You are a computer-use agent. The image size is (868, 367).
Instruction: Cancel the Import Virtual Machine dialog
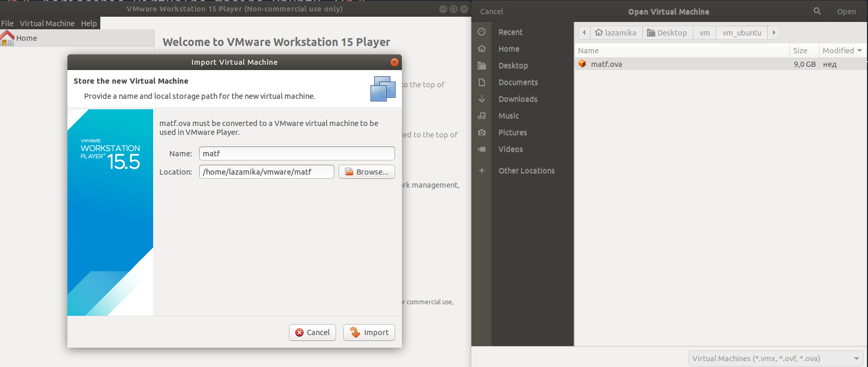point(313,332)
